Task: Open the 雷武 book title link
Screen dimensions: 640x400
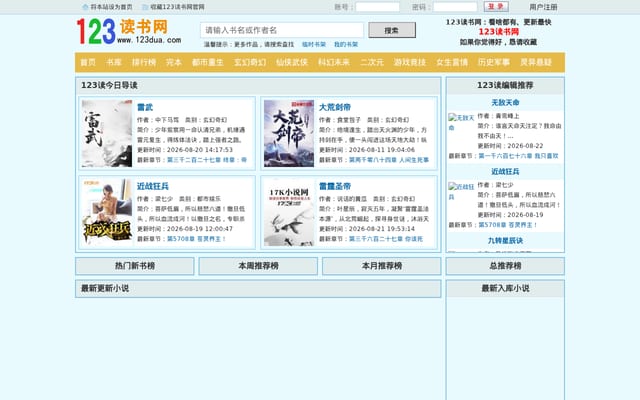Action: pyautogui.click(x=145, y=107)
